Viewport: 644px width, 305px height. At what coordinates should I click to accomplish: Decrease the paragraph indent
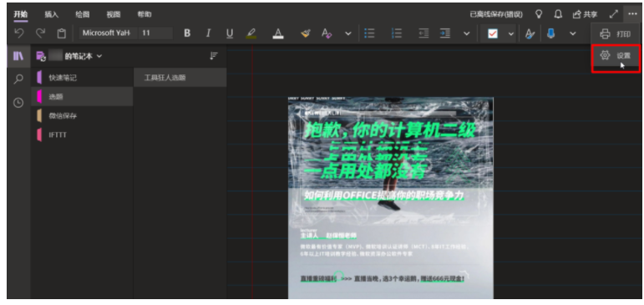click(423, 33)
